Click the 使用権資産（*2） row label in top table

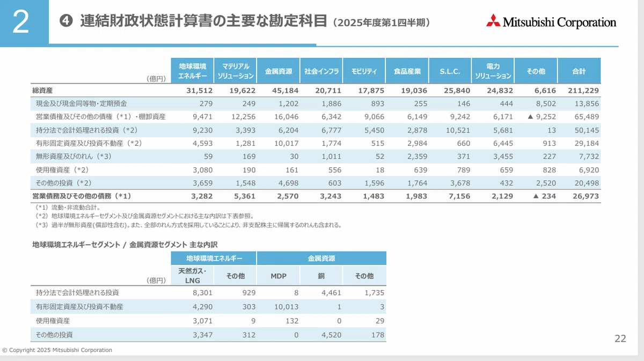click(x=62, y=170)
